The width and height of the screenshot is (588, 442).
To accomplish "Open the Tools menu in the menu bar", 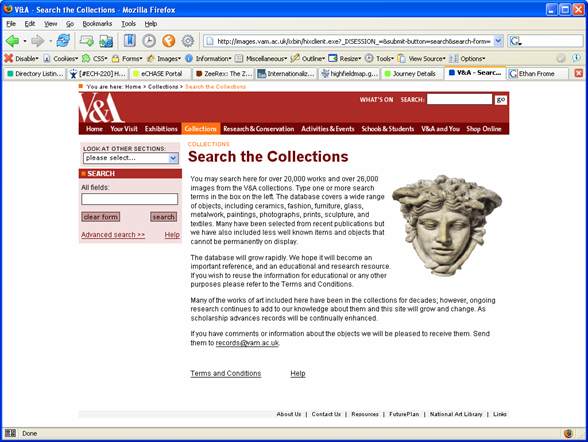I will 128,24.
